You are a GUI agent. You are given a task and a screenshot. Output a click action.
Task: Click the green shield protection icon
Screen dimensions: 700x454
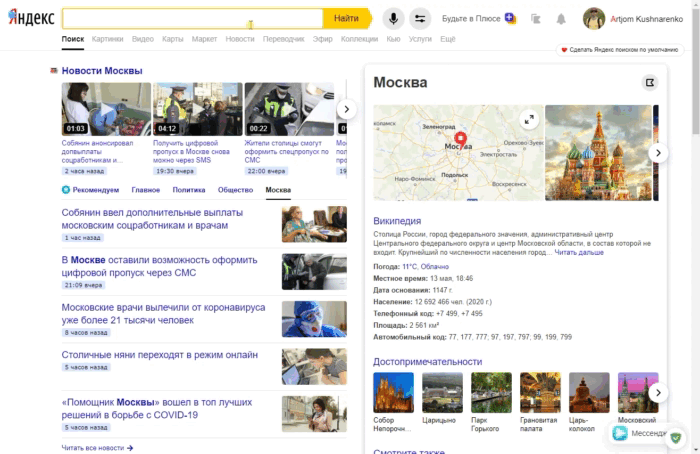675,437
